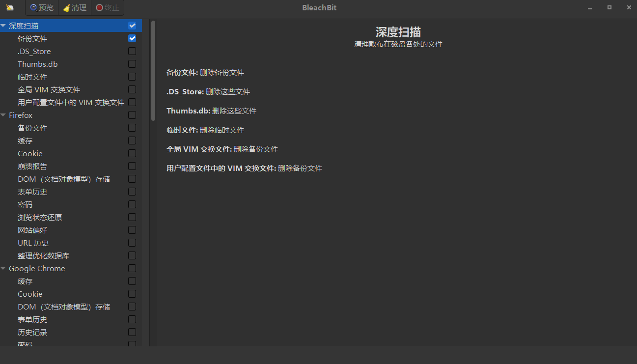Maximize the BleachBit window
Screen dimensions: 637x364
coord(609,8)
